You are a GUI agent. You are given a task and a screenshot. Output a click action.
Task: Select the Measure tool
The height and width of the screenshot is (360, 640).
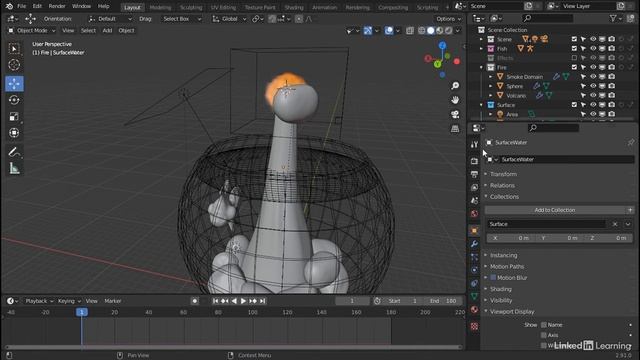pos(14,168)
